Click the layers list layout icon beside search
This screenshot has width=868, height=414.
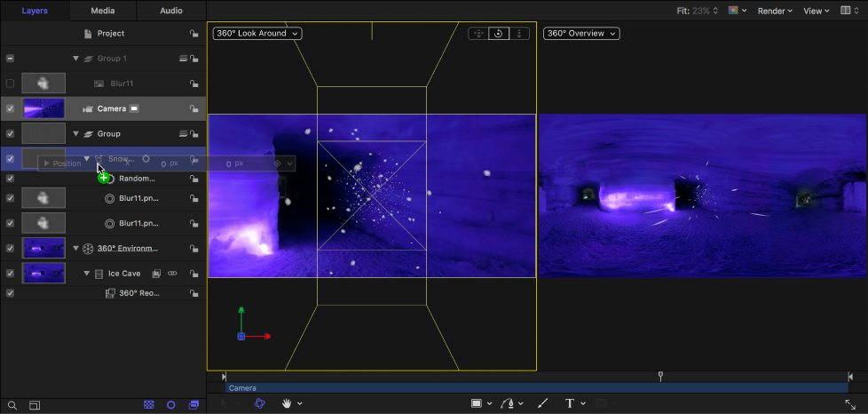(x=35, y=405)
